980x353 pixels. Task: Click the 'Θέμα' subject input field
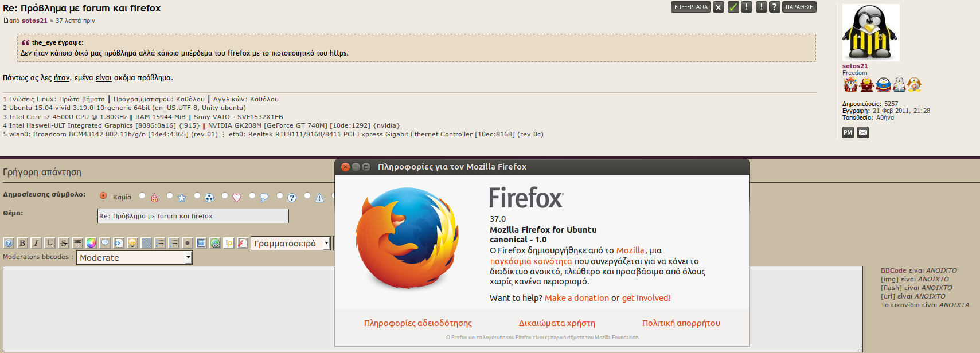point(193,216)
